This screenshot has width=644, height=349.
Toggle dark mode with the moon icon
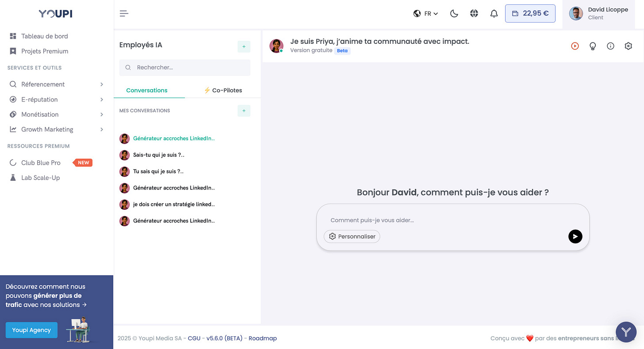point(454,13)
